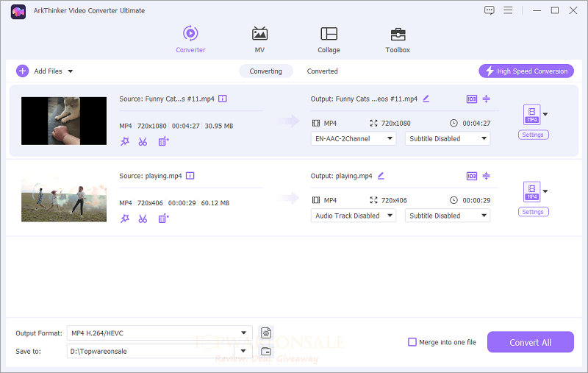This screenshot has width=588, height=373.
Task: Open compress icon for Funny Cats output
Action: [x=487, y=99]
